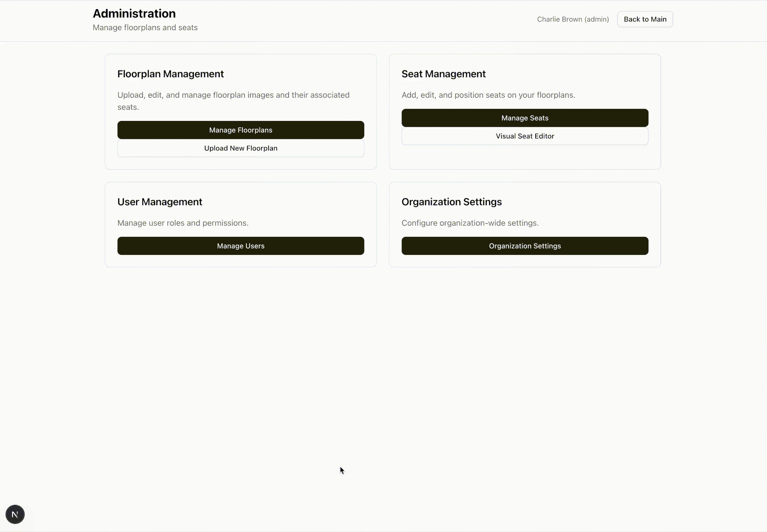Click the Organization Settings card heading
Screen dimensions: 767x532
coord(451,202)
